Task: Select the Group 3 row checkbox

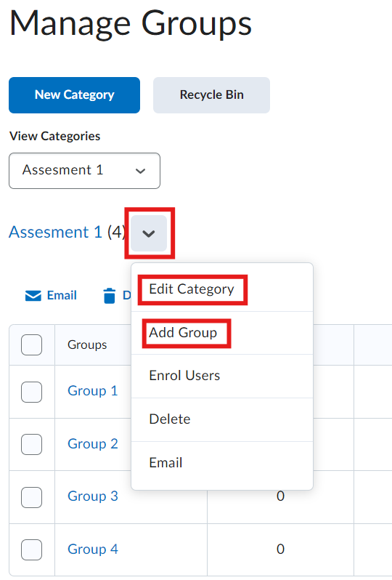Action: pos(31,497)
